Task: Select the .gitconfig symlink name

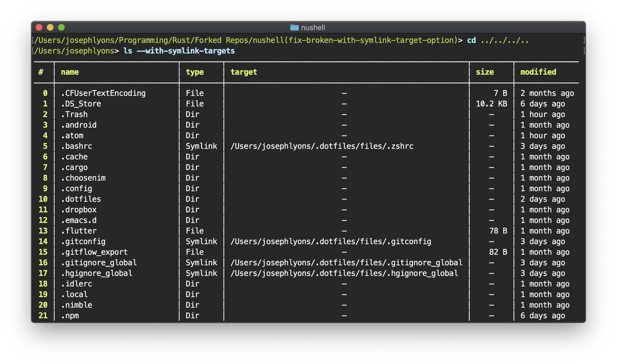Action: tap(83, 241)
